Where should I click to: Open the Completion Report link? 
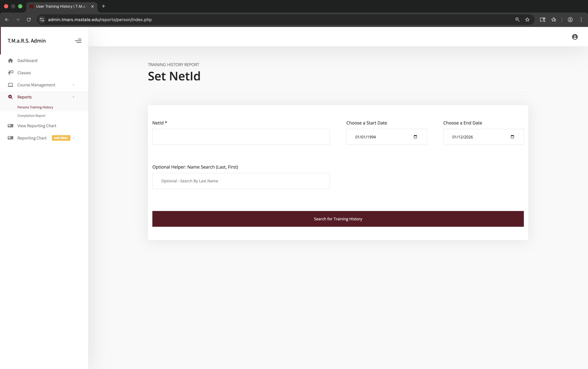coord(31,116)
